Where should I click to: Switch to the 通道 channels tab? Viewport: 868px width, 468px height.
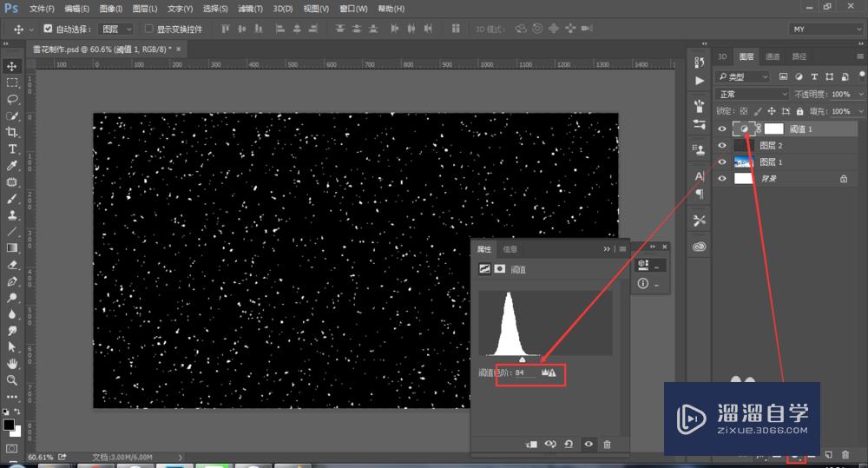click(773, 56)
